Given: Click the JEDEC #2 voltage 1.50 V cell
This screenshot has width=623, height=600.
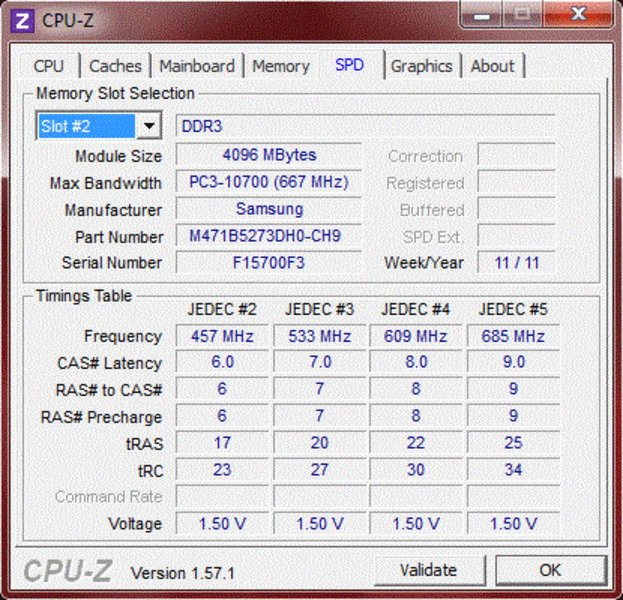Looking at the screenshot, I should (x=222, y=524).
